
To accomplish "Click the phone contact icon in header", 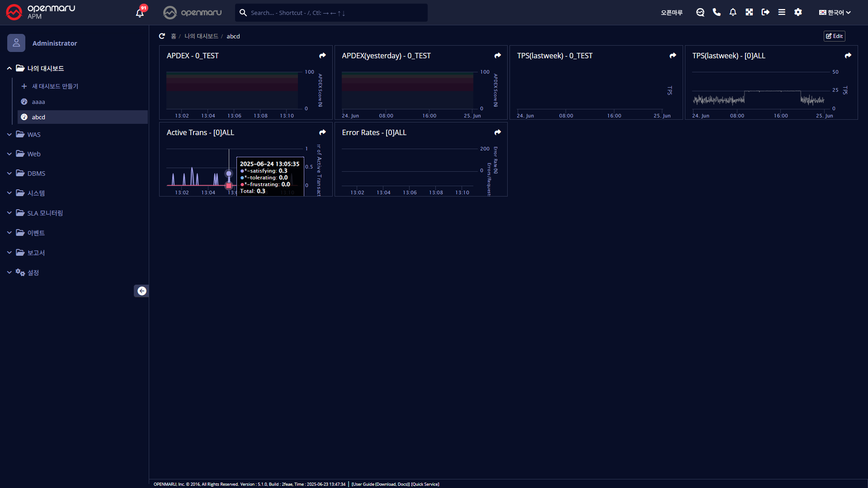I will click(717, 12).
